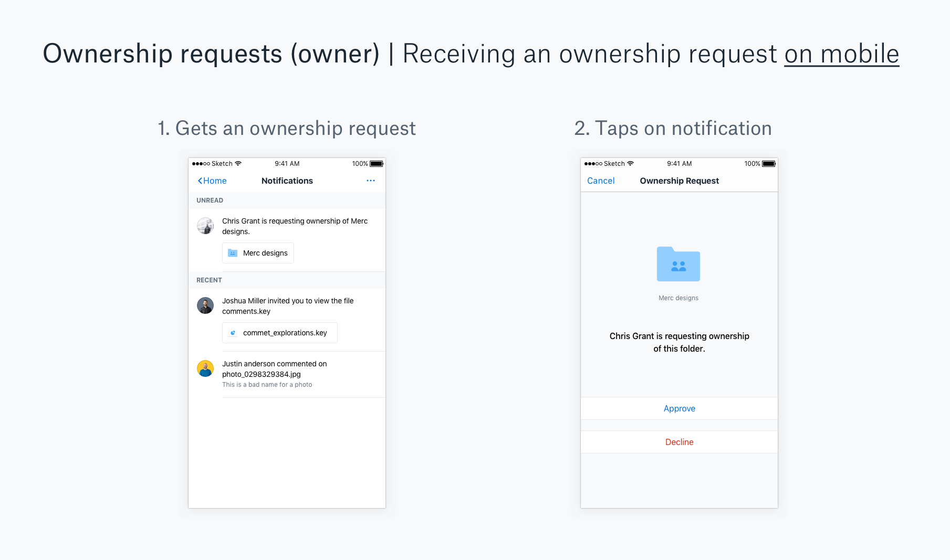Image resolution: width=950 pixels, height=560 pixels.
Task: Select the shared folder icon beside Merc designs
Action: 233,252
